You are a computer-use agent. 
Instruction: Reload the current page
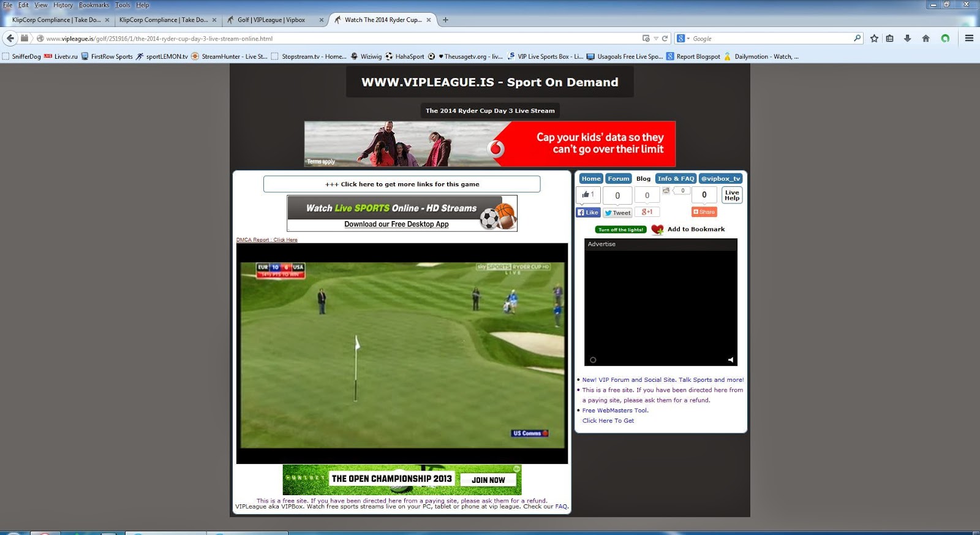pyautogui.click(x=665, y=39)
